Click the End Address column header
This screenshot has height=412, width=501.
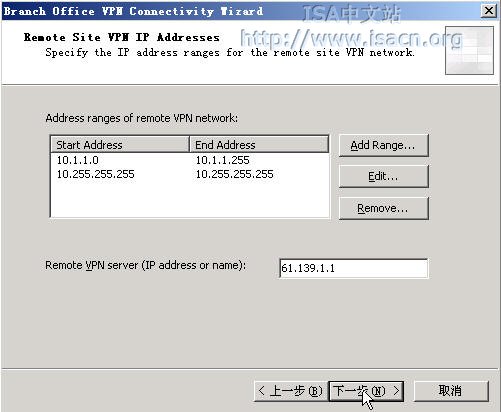259,145
